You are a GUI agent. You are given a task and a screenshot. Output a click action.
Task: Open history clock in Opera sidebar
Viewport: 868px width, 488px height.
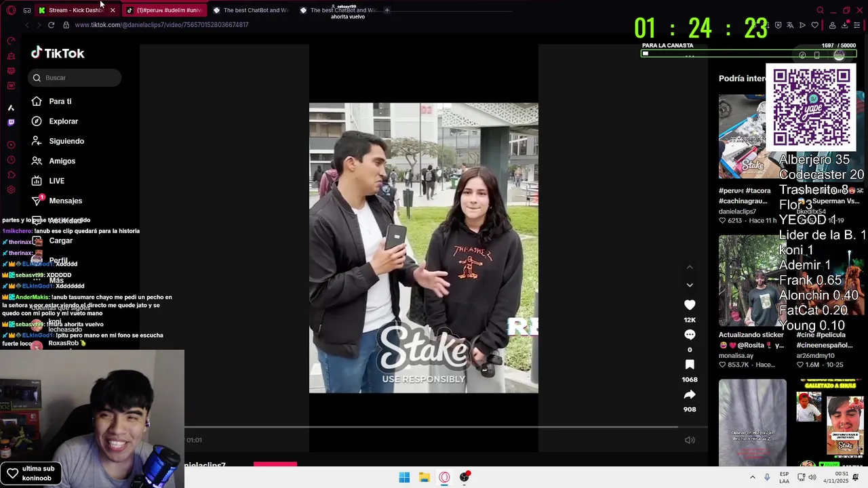11,160
